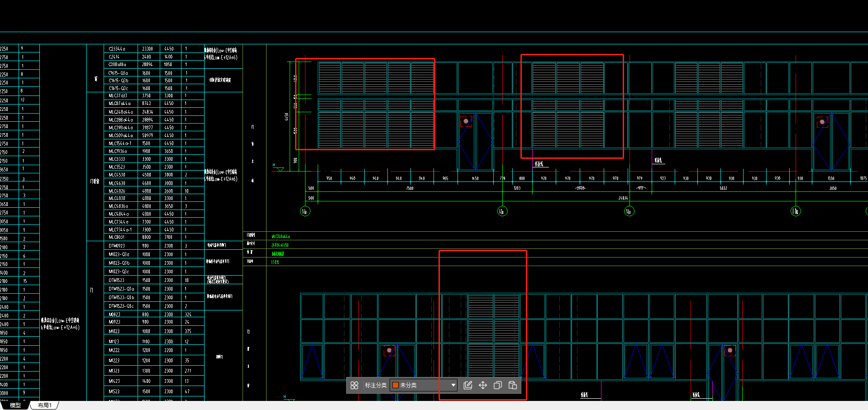Click the overlapping squares copy icon

tap(498, 385)
